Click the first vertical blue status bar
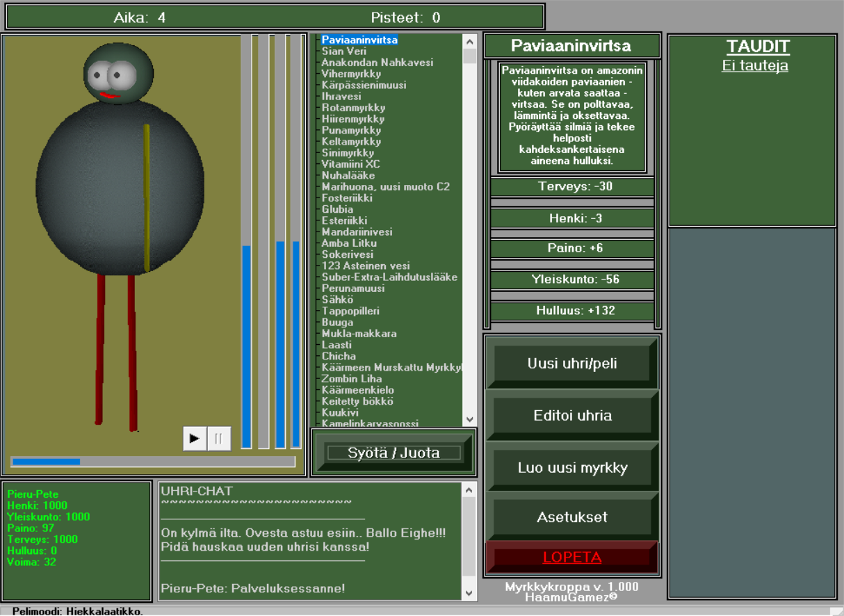Image resolution: width=844 pixels, height=616 pixels. coord(246,242)
